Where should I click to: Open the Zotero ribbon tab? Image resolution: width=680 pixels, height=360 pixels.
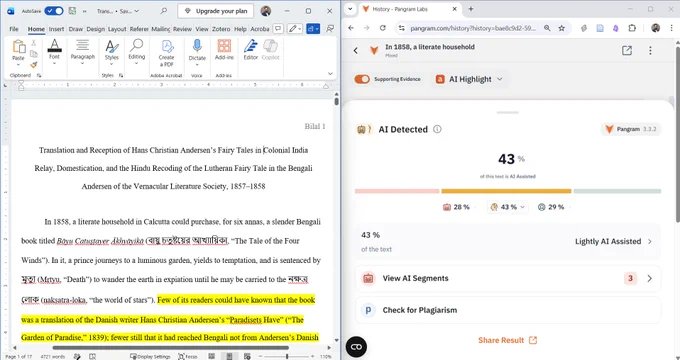pos(221,29)
